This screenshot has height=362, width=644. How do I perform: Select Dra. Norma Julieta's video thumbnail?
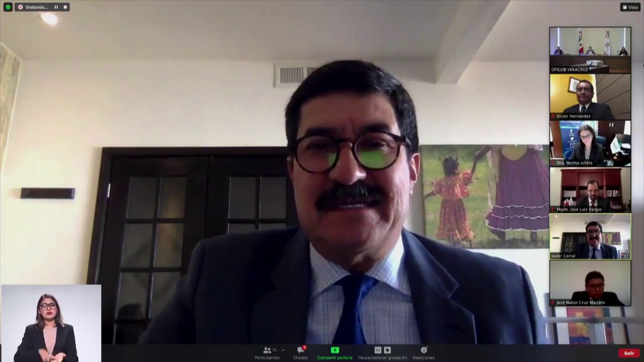coord(590,143)
